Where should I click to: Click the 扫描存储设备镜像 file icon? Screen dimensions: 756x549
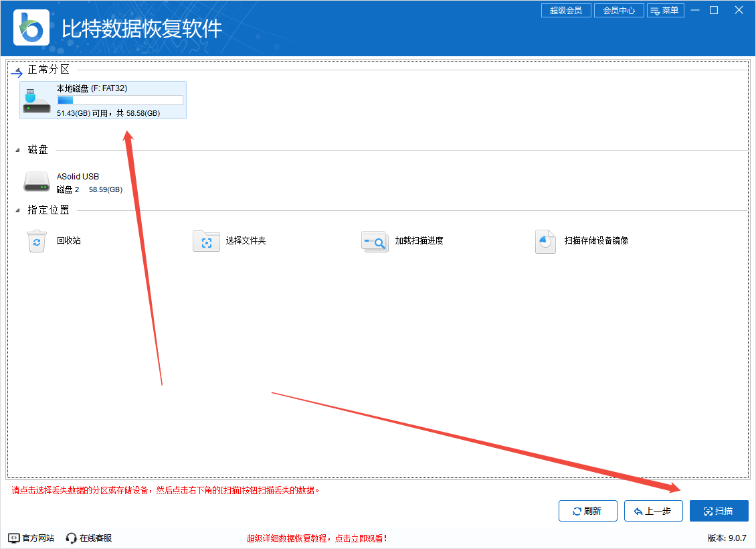coord(545,241)
